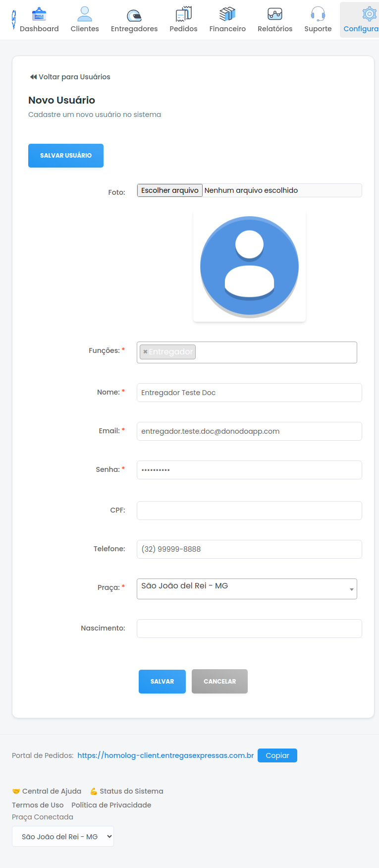This screenshot has width=379, height=868.
Task: Remove the Entregador tag from Funções
Action: [x=145, y=352]
